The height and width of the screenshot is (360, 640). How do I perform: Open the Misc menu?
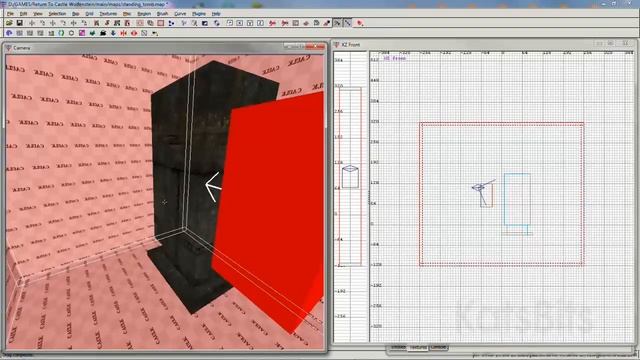[127, 13]
